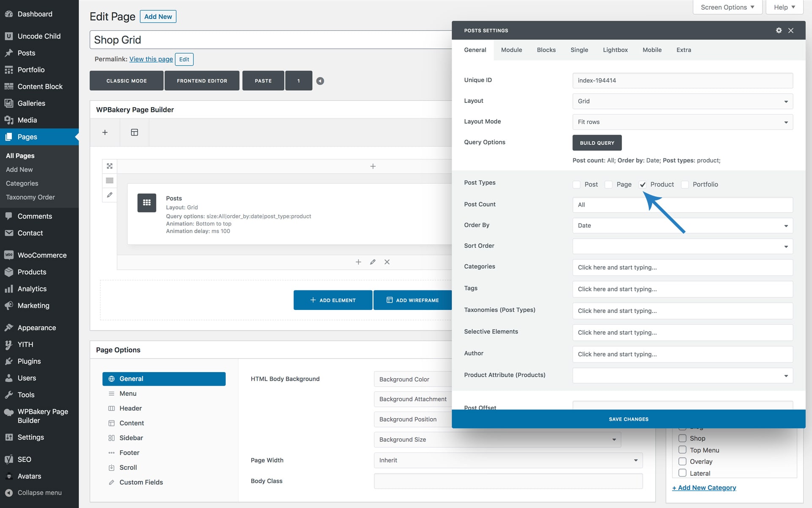The height and width of the screenshot is (508, 812).
Task: Click the Posts Settings gear icon
Action: (779, 30)
